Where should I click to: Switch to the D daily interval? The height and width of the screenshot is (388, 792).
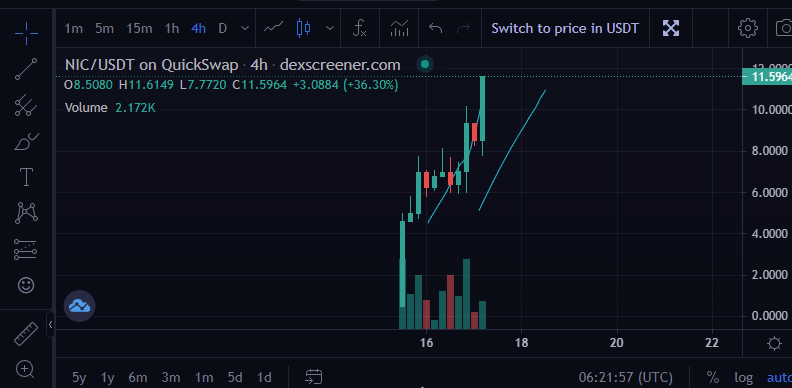(222, 28)
